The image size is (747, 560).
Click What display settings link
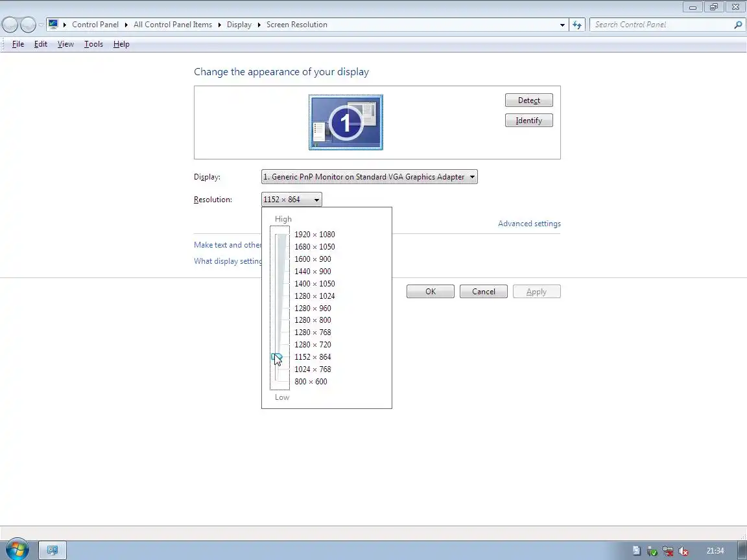click(228, 261)
